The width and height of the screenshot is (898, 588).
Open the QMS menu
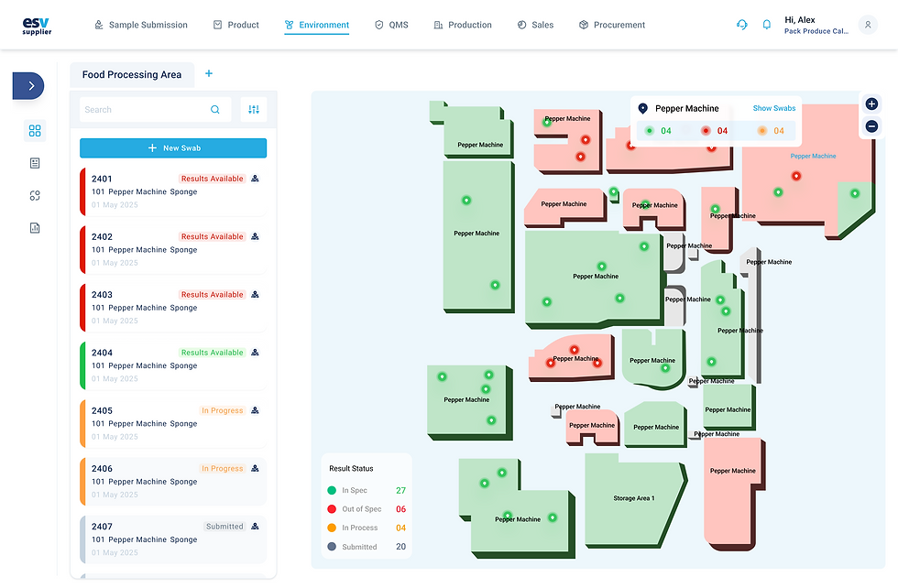click(x=392, y=25)
